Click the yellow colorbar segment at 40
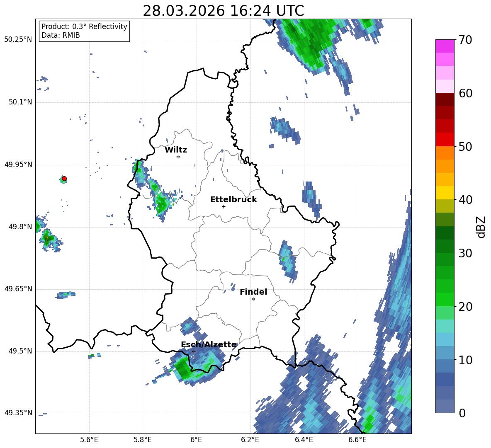This screenshot has height=448, width=491. click(445, 193)
